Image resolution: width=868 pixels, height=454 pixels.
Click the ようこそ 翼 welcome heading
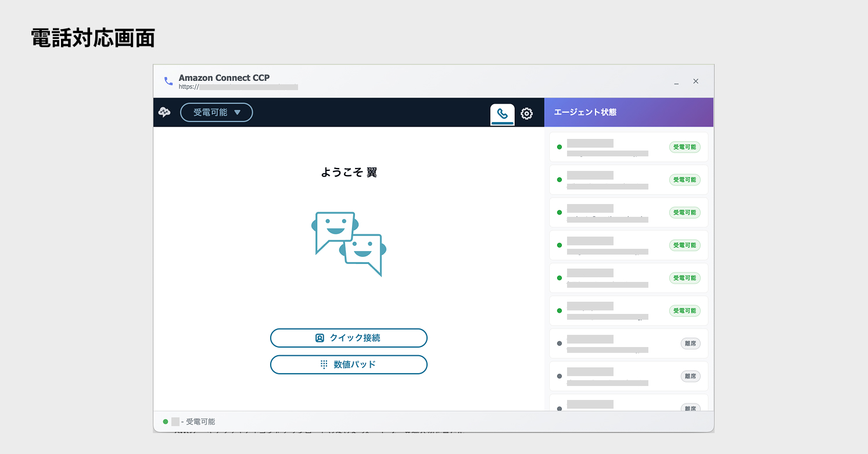pos(349,173)
